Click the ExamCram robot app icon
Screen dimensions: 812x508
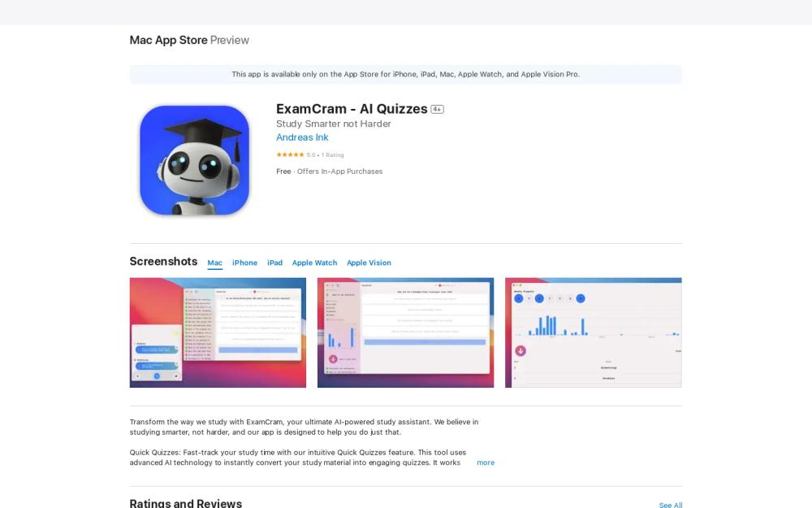194,160
